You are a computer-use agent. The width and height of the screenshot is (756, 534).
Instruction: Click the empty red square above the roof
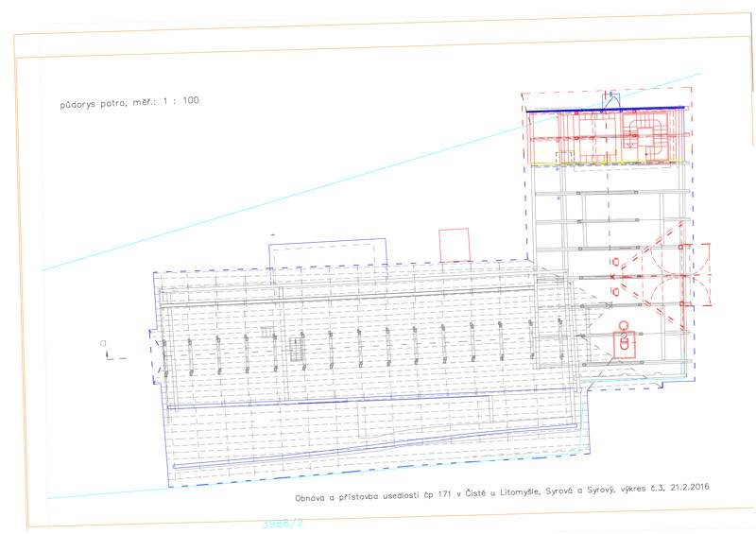click(x=455, y=245)
